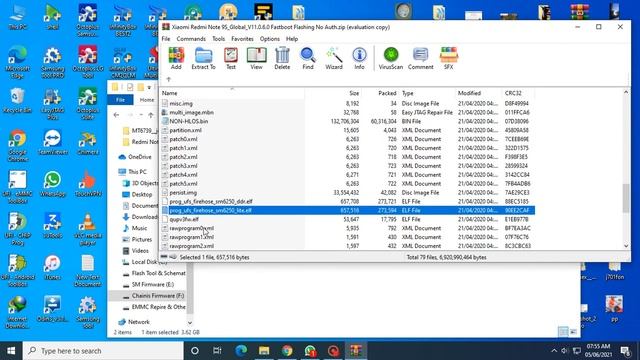The height and width of the screenshot is (360, 640).
Task: Open Recycle Bin on desktop
Action: click(x=17, y=101)
